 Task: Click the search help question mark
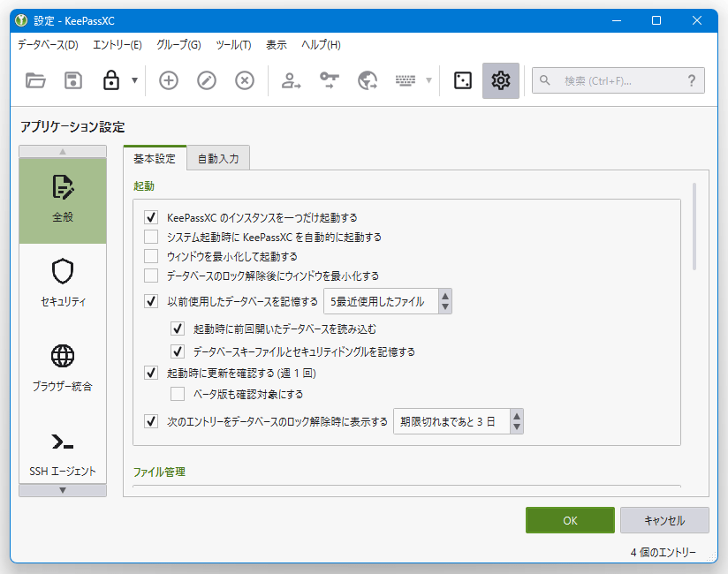click(x=691, y=80)
